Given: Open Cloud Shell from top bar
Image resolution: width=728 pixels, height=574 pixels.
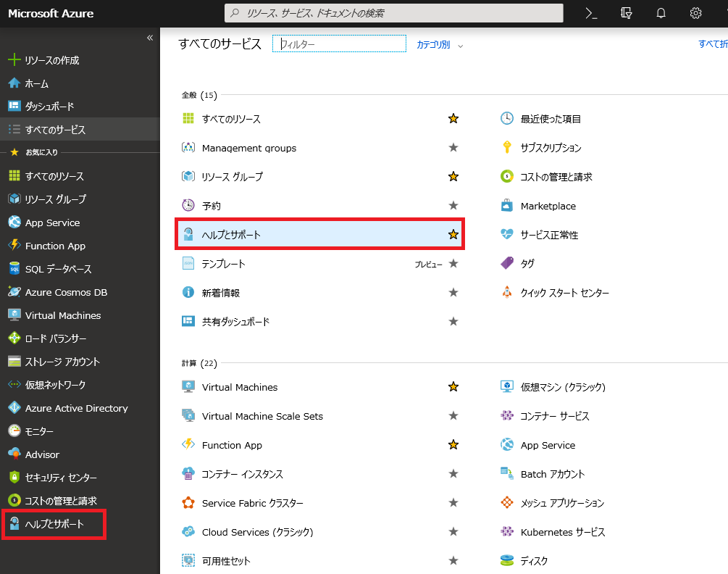Looking at the screenshot, I should click(x=591, y=13).
